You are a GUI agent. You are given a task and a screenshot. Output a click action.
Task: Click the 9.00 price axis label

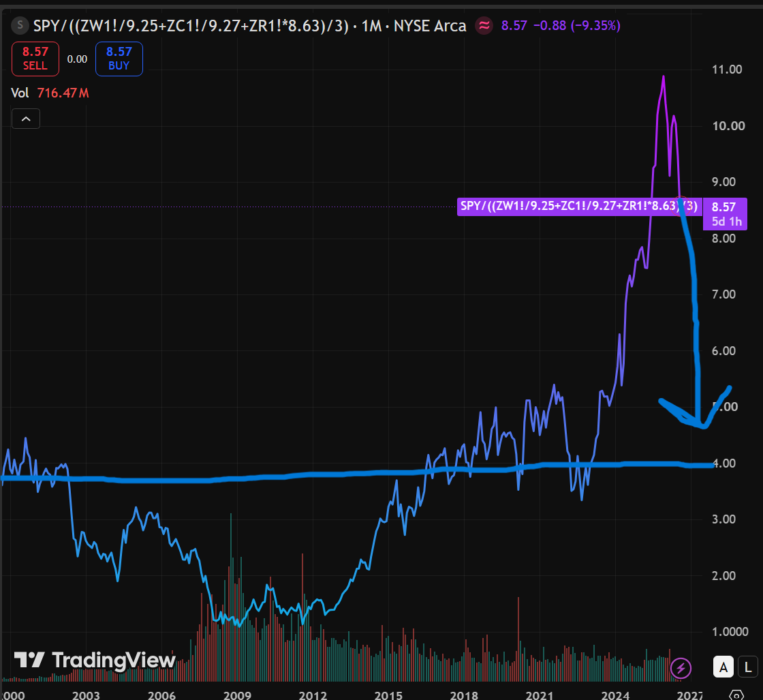coord(723,182)
